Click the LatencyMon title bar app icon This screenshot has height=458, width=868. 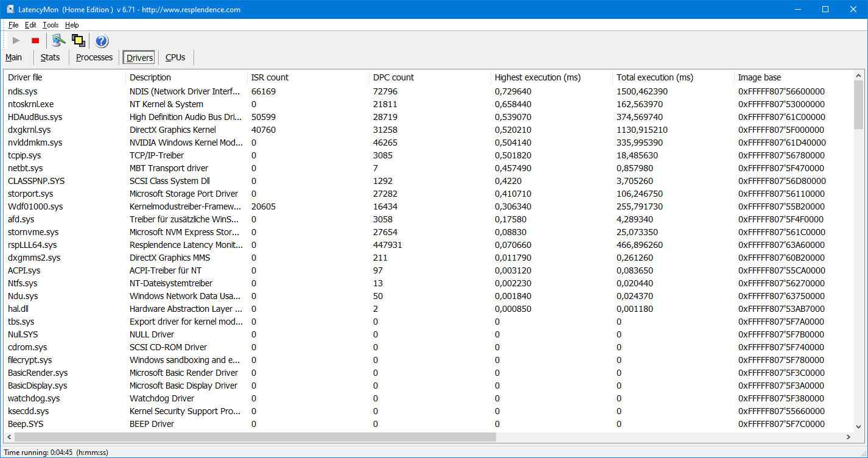click(10, 9)
